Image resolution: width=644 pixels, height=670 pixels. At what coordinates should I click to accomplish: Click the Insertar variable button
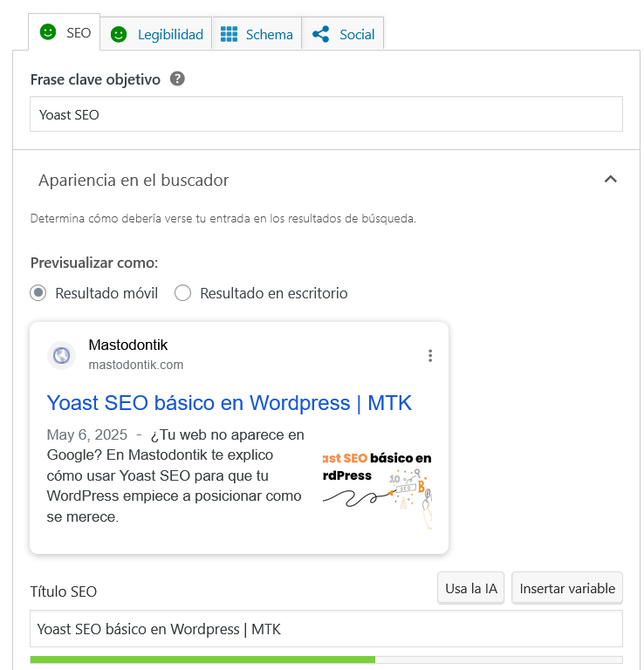567,588
